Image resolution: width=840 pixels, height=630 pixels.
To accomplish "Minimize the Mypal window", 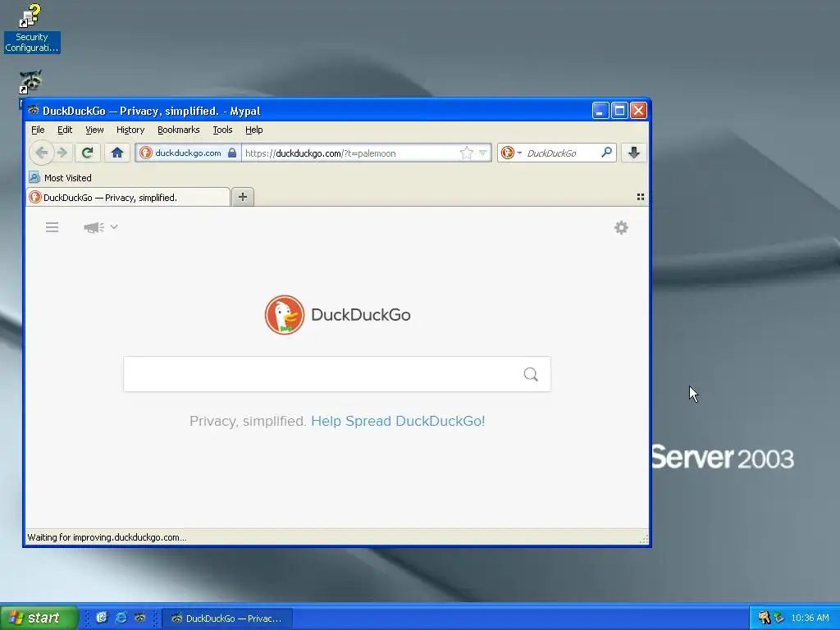I will tap(600, 111).
